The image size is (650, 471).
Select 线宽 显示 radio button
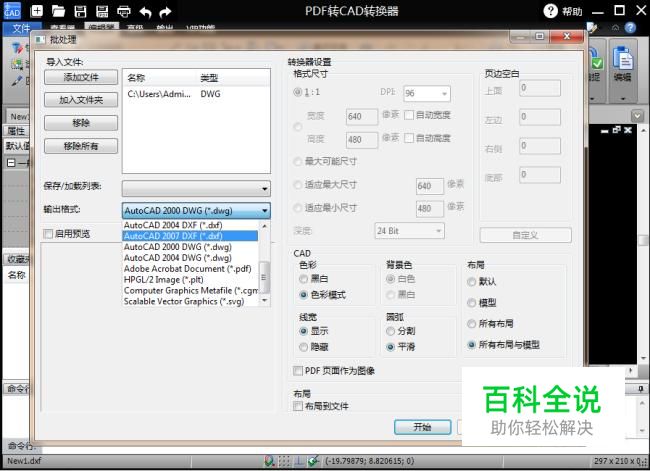tap(303, 331)
